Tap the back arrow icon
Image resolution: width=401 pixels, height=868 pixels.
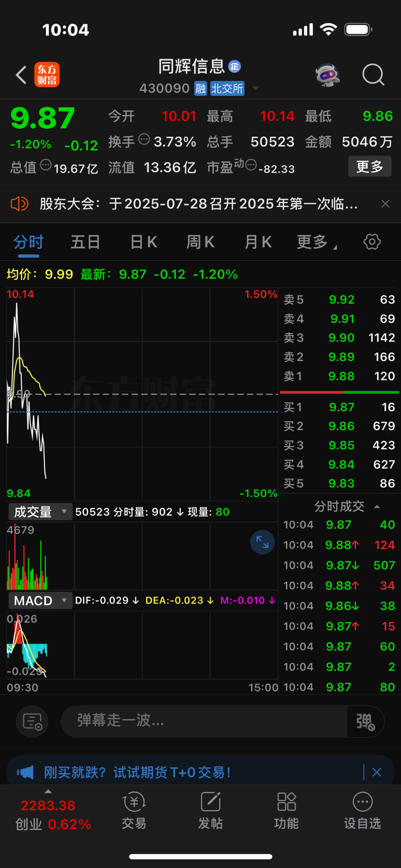point(21,75)
